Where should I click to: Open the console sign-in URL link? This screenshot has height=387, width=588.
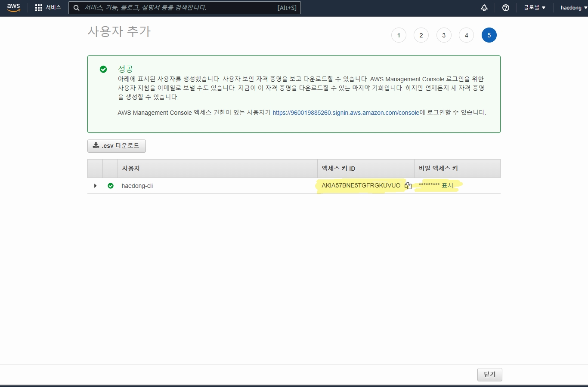click(x=346, y=113)
